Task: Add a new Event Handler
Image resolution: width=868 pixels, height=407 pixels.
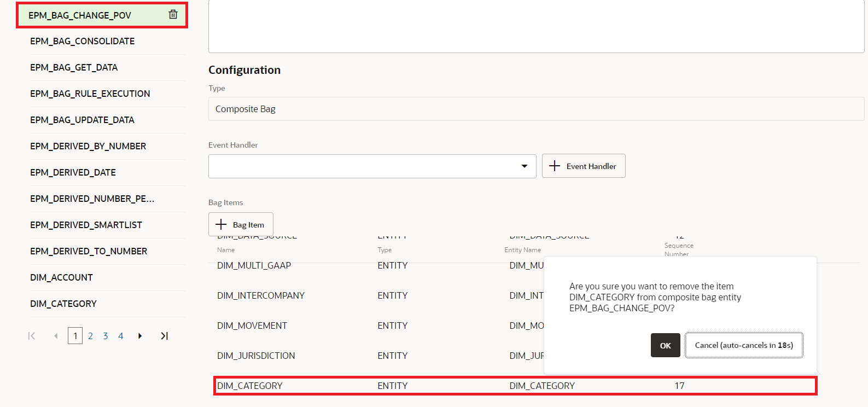Action: click(583, 166)
